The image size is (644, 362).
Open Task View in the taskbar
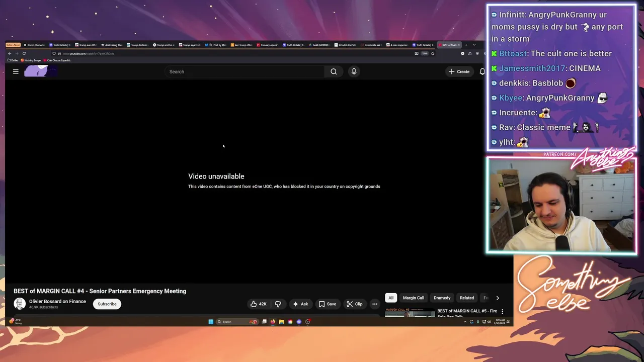(x=264, y=322)
